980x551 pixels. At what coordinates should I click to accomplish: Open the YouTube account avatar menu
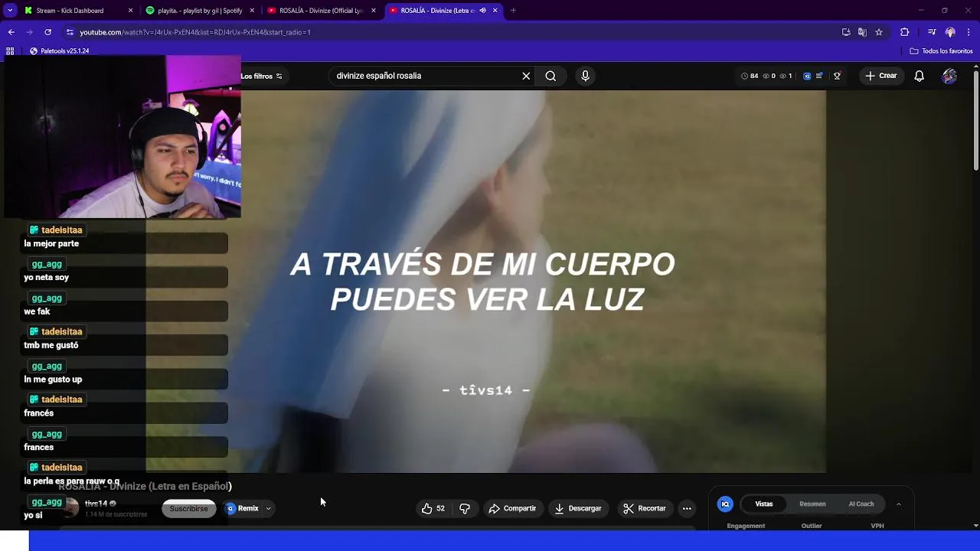click(949, 76)
